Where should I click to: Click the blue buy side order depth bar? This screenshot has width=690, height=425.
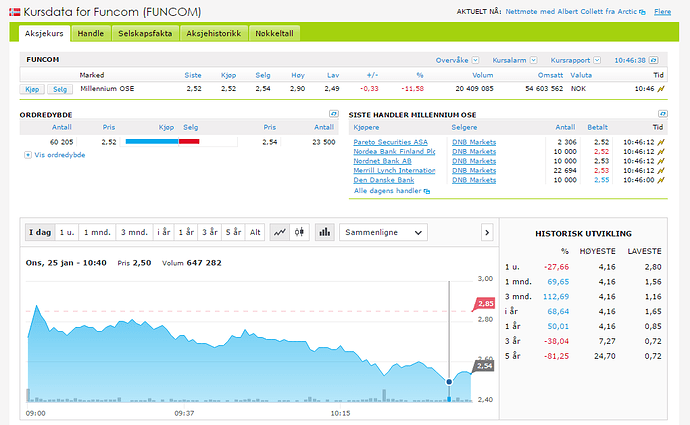(152, 142)
